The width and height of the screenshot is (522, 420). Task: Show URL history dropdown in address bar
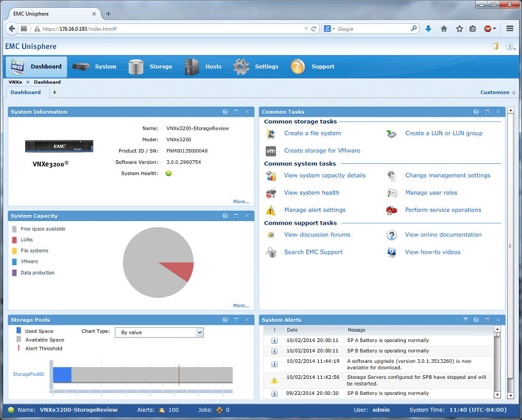coord(306,29)
